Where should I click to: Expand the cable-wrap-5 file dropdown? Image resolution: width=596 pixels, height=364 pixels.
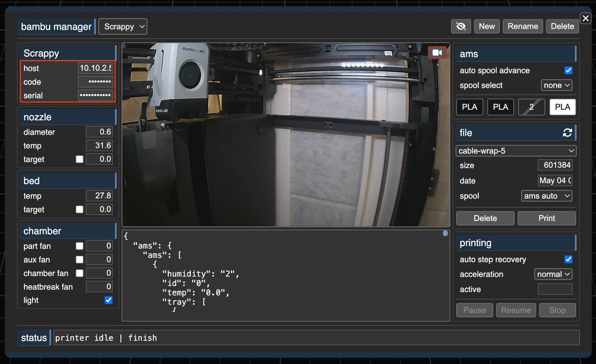516,151
